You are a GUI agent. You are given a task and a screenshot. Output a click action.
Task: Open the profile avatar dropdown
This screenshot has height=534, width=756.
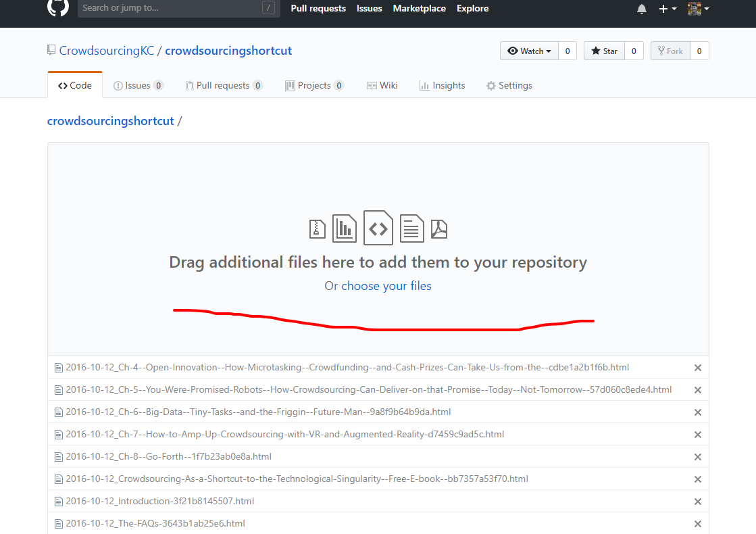pyautogui.click(x=698, y=9)
